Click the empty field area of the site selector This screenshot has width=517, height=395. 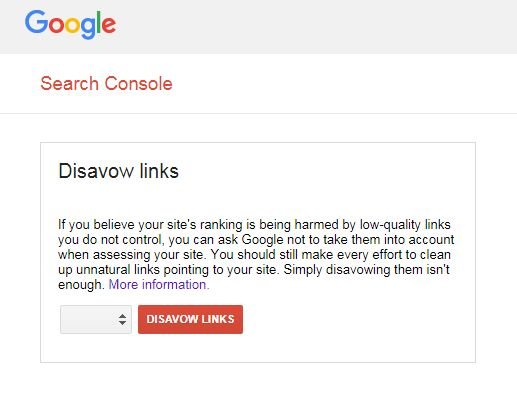[x=88, y=319]
